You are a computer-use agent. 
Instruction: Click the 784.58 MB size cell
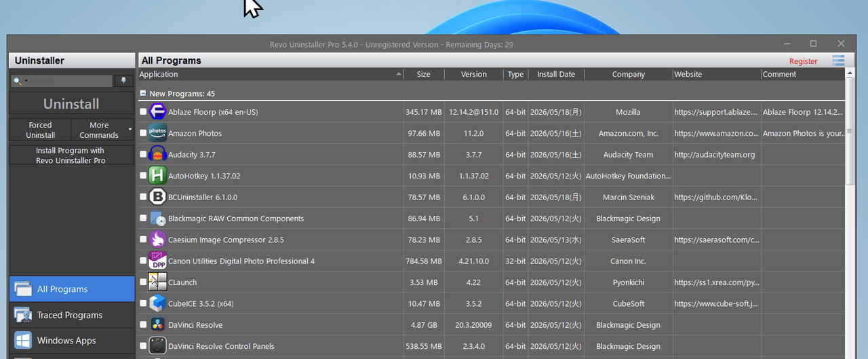pos(424,261)
